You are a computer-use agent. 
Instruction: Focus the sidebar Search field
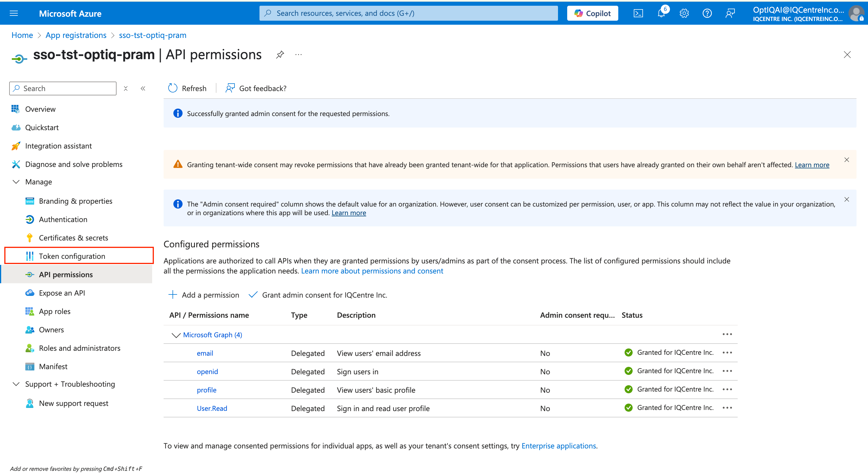click(63, 88)
